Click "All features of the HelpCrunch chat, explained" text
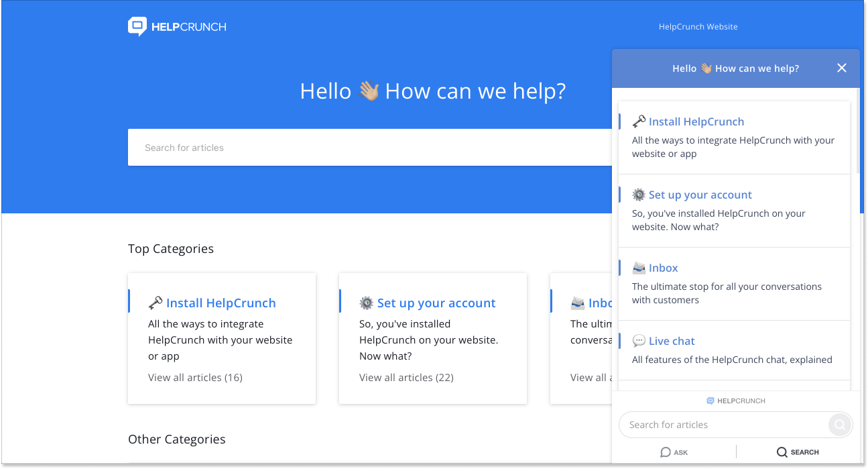 click(732, 360)
